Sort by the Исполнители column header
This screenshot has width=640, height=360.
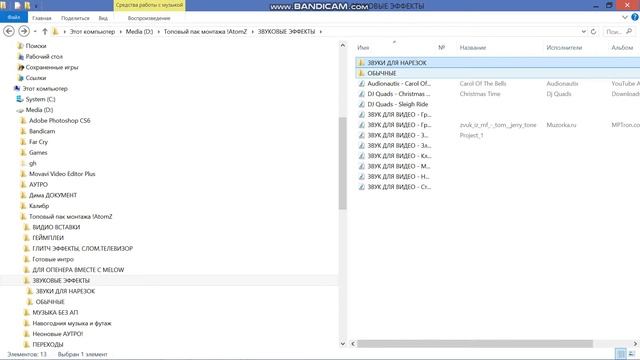point(564,48)
